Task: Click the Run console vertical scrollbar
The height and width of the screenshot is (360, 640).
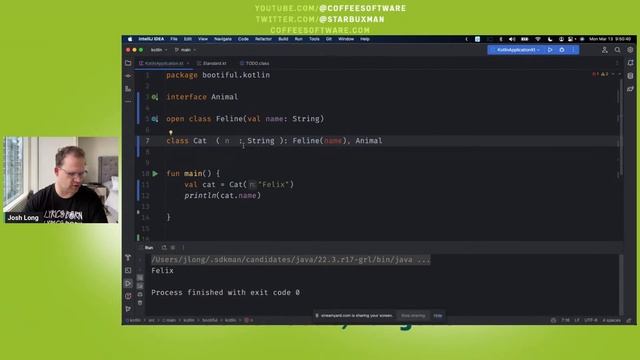Action: pos(621,284)
